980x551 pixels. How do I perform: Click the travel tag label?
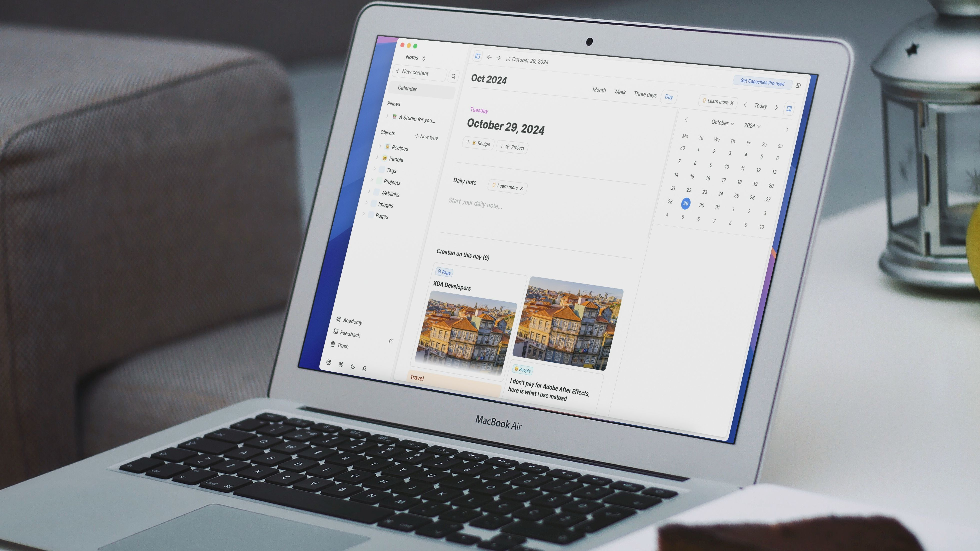click(417, 377)
